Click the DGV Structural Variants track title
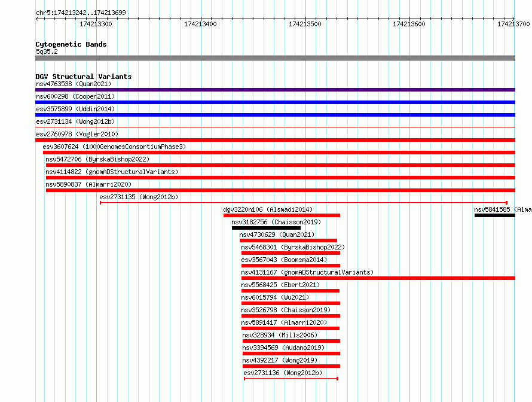532x402 pixels. (x=84, y=77)
